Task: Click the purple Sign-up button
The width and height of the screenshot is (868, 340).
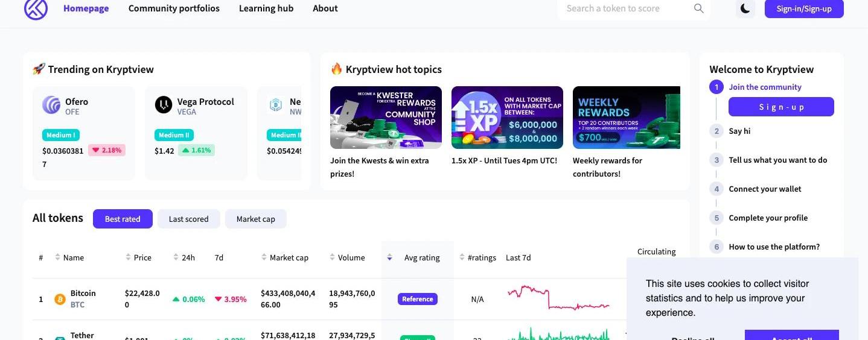Action: click(x=781, y=107)
